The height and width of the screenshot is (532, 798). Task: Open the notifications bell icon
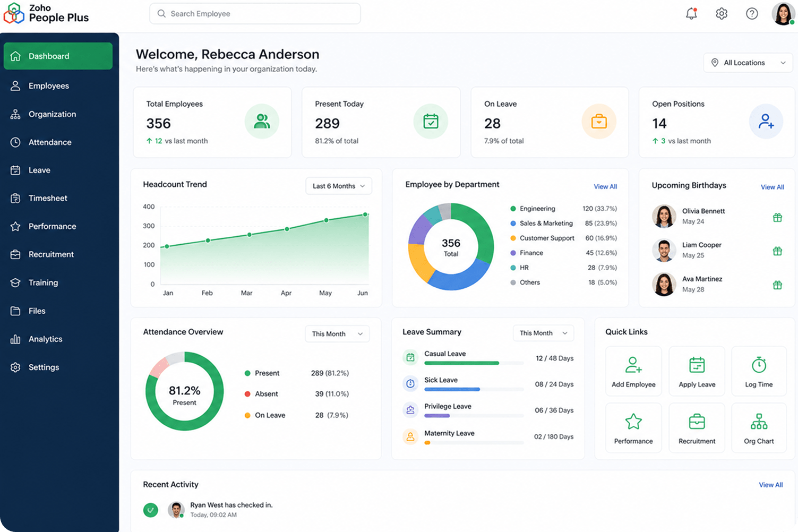point(691,14)
